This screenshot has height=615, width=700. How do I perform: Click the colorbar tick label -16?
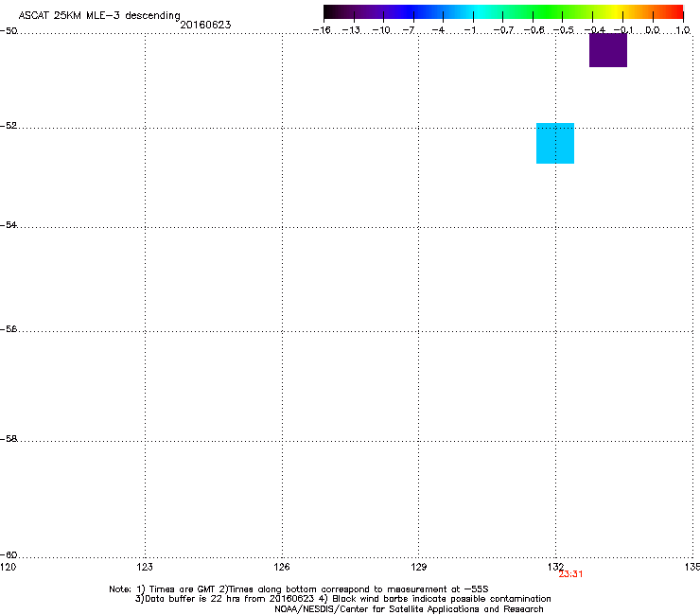point(322,30)
